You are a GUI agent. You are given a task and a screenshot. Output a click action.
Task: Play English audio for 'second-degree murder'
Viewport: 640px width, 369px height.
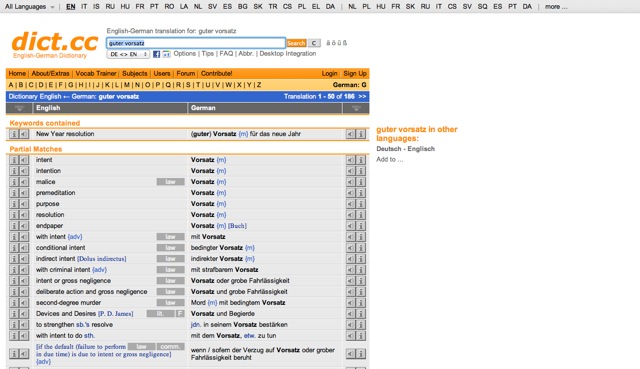click(x=24, y=303)
